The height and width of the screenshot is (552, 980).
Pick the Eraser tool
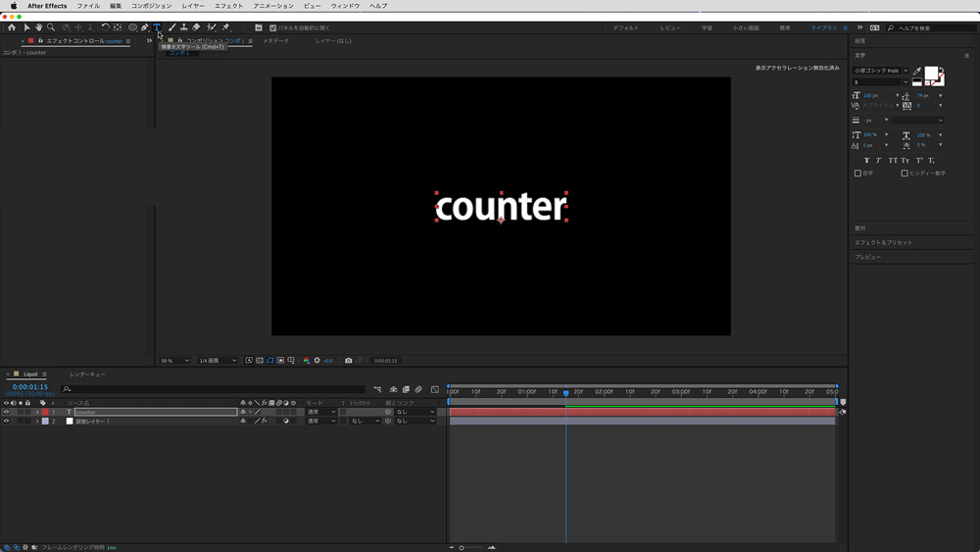[x=196, y=27]
